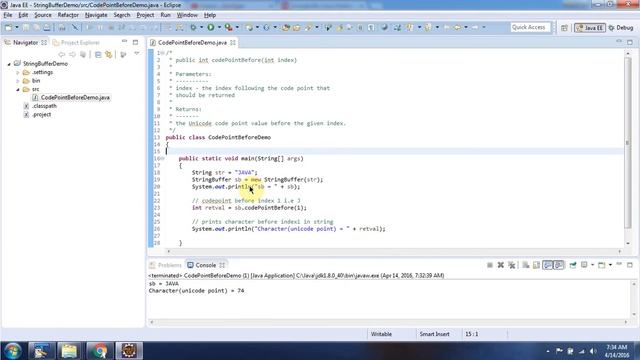Select the Console tab
The height and width of the screenshot is (360, 640).
[x=206, y=265]
